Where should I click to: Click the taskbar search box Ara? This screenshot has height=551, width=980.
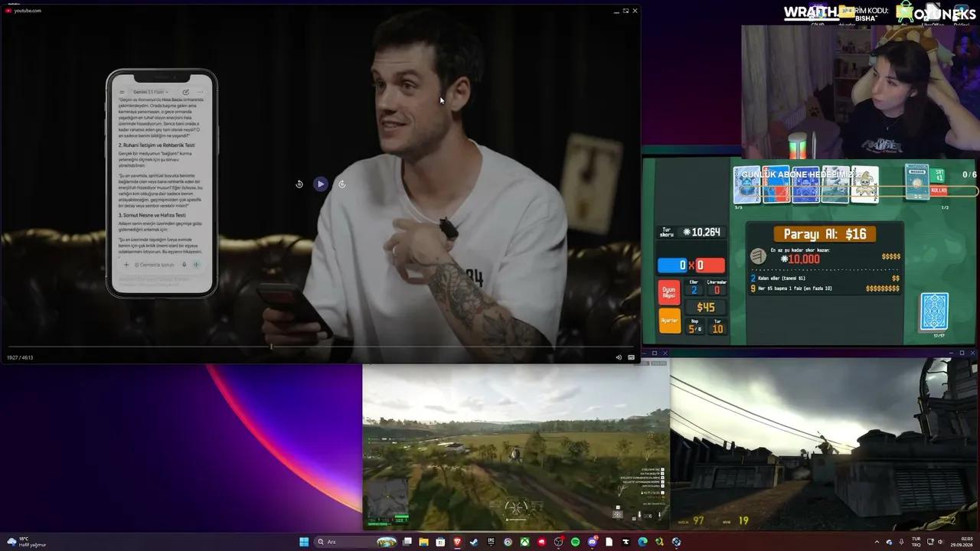coord(355,542)
